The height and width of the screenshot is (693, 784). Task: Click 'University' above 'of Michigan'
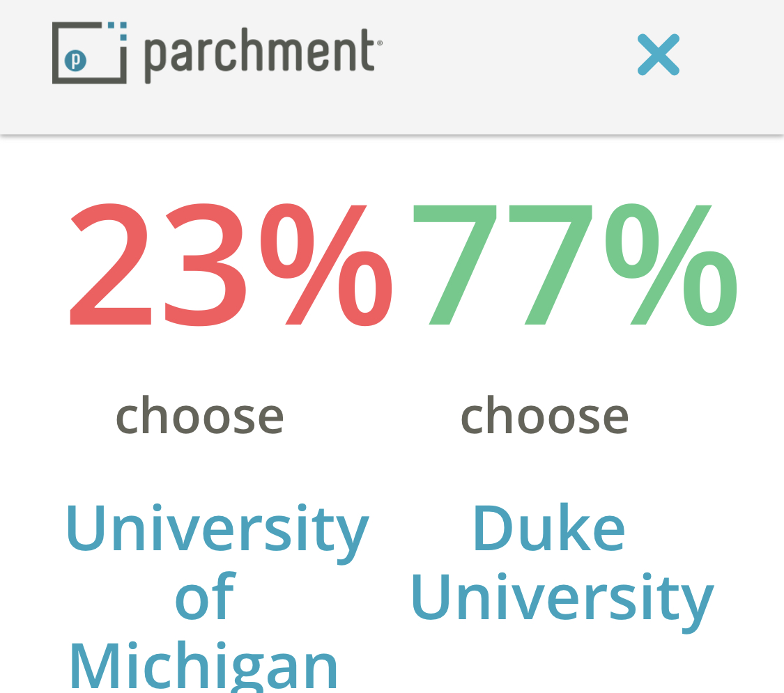click(x=217, y=529)
